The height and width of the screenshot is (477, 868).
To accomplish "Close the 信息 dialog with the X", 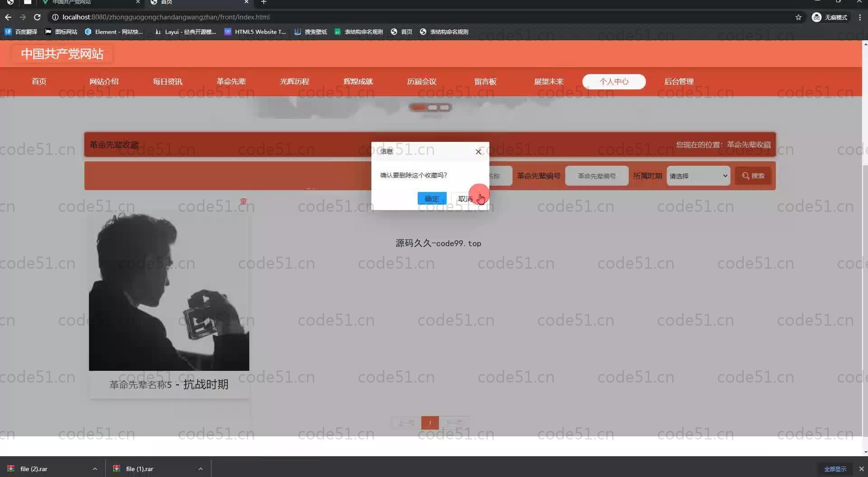I will [x=478, y=152].
